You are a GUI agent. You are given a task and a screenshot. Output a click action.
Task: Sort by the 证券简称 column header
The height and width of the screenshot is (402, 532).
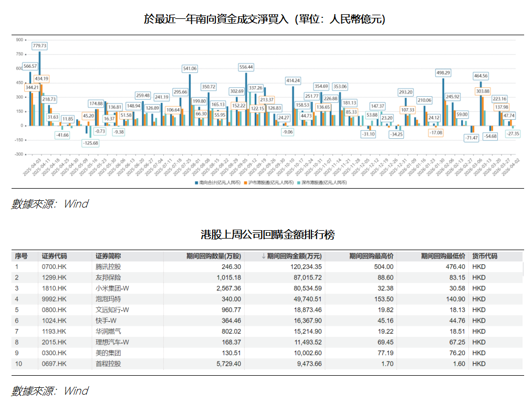pos(108,256)
